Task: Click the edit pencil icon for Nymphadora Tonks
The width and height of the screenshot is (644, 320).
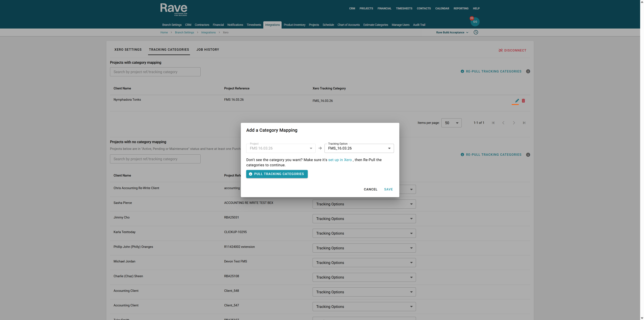Action: (x=517, y=101)
